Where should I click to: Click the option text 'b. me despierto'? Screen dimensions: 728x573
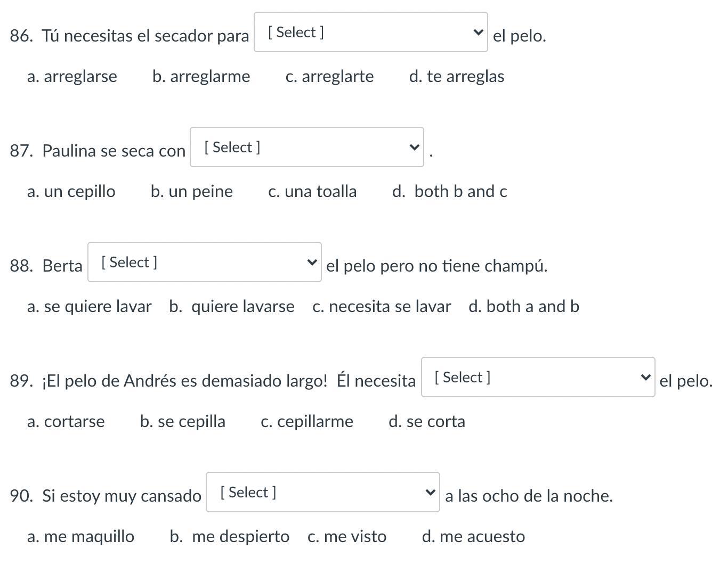pyautogui.click(x=229, y=537)
